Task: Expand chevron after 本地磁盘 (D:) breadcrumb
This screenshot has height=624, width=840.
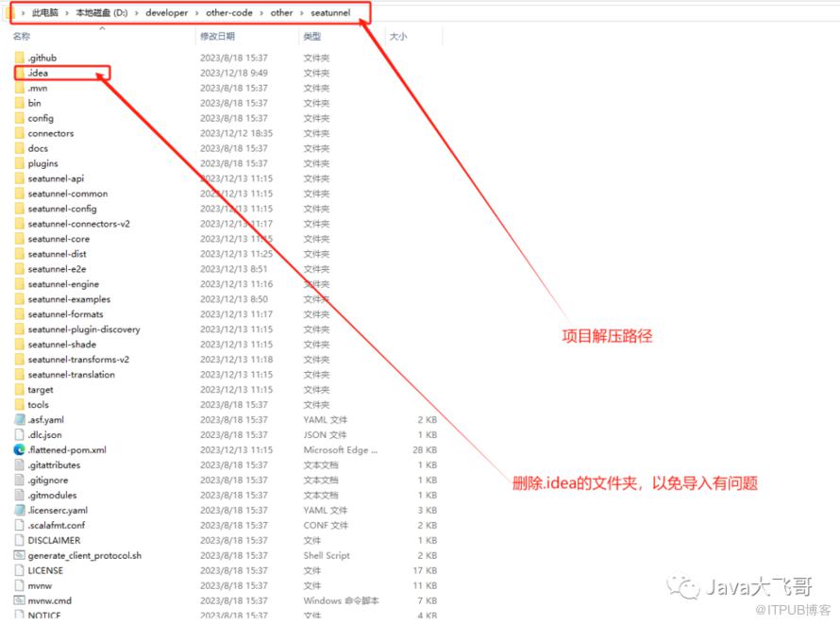Action: 137,13
